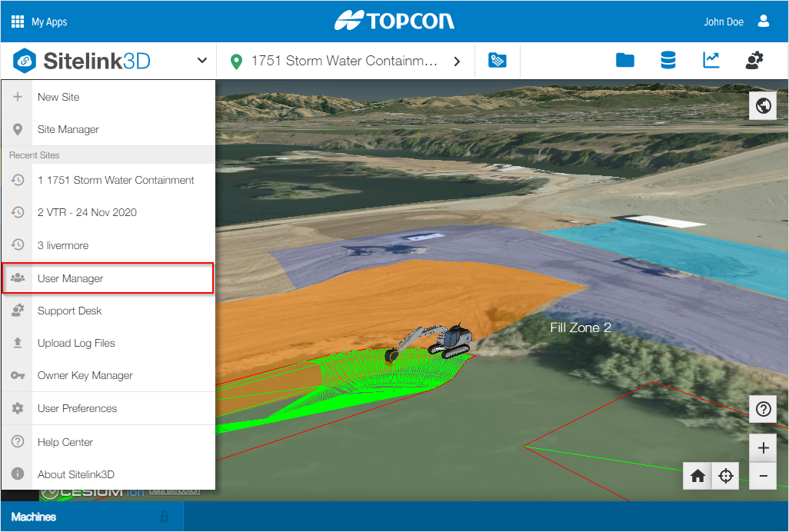
Task: Open the My Apps grid icon
Action: 18,22
